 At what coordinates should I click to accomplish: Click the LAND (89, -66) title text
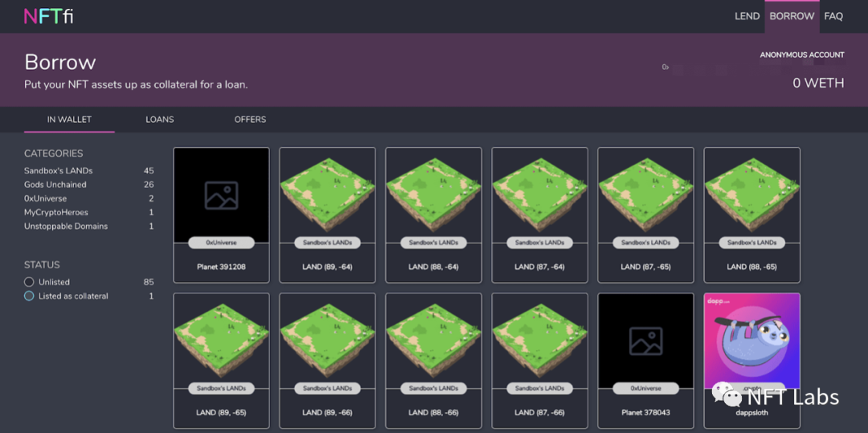pos(327,413)
